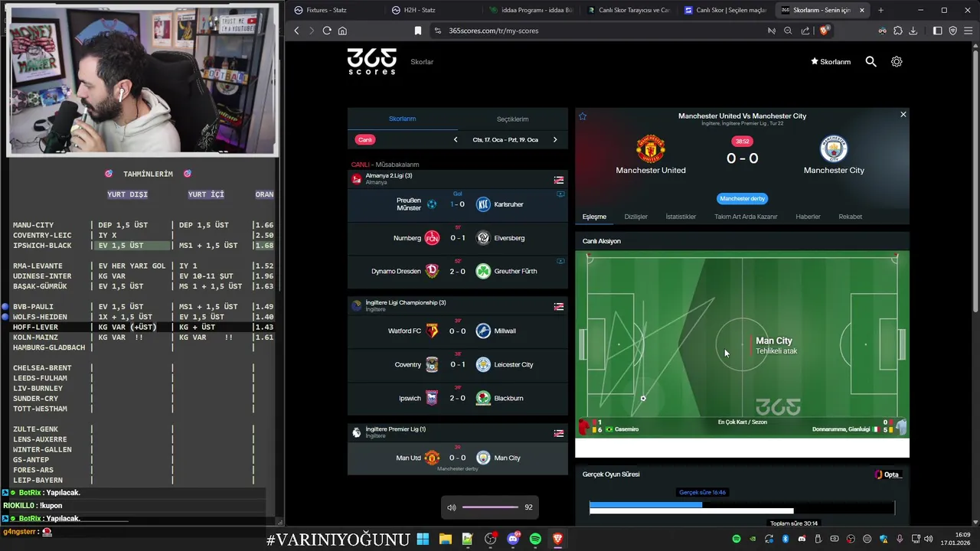The width and height of the screenshot is (980, 551).
Task: Open the 365Scores settings gear
Action: pos(897,61)
